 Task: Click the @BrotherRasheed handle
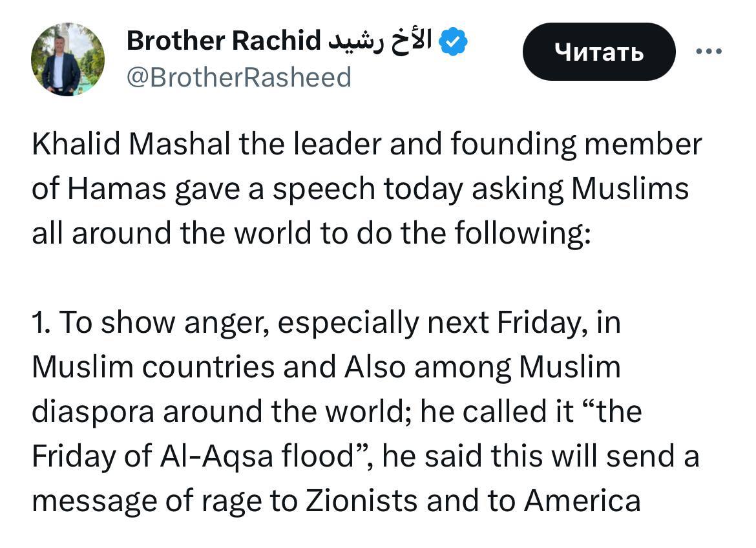click(238, 78)
